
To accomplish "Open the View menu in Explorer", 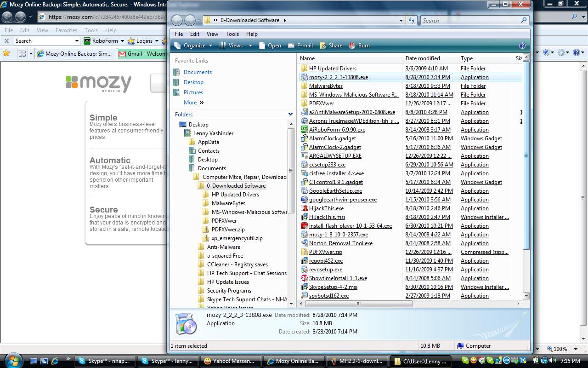I will 212,34.
